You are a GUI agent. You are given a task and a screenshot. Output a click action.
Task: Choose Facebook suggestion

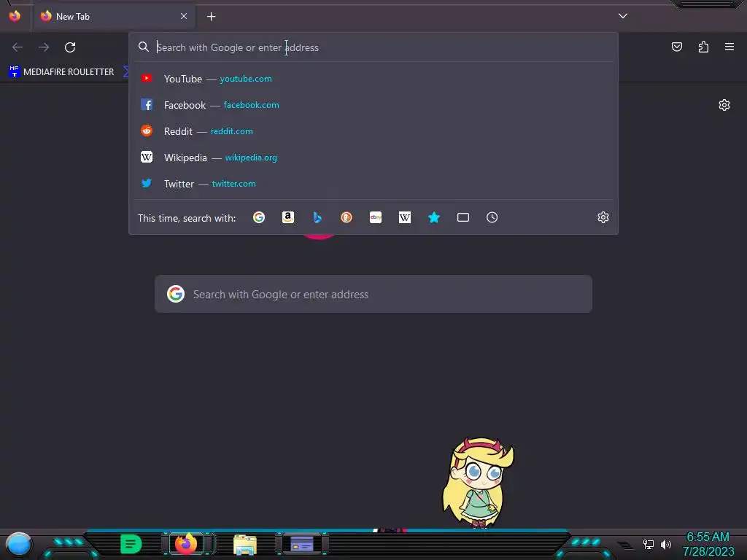click(x=373, y=105)
